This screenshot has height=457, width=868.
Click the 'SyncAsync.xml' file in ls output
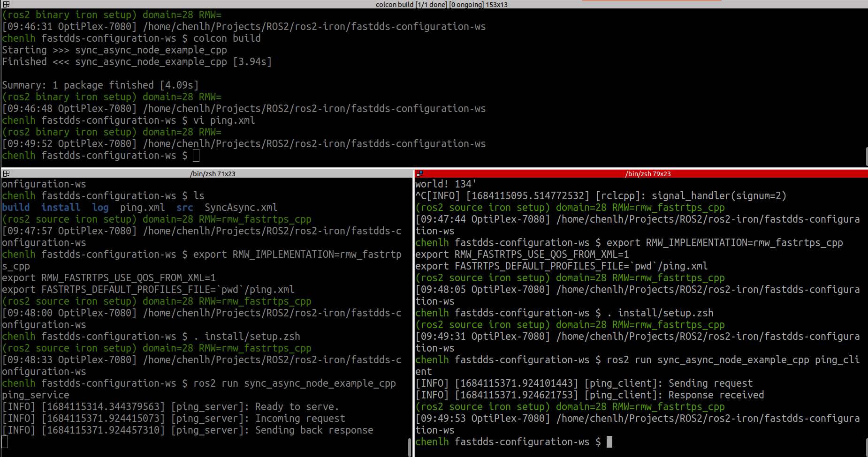[241, 208]
